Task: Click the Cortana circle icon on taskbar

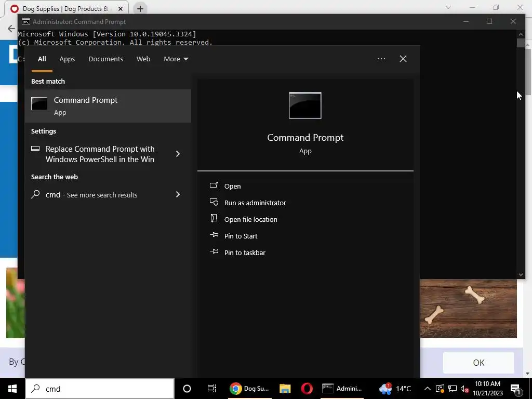Action: point(187,389)
